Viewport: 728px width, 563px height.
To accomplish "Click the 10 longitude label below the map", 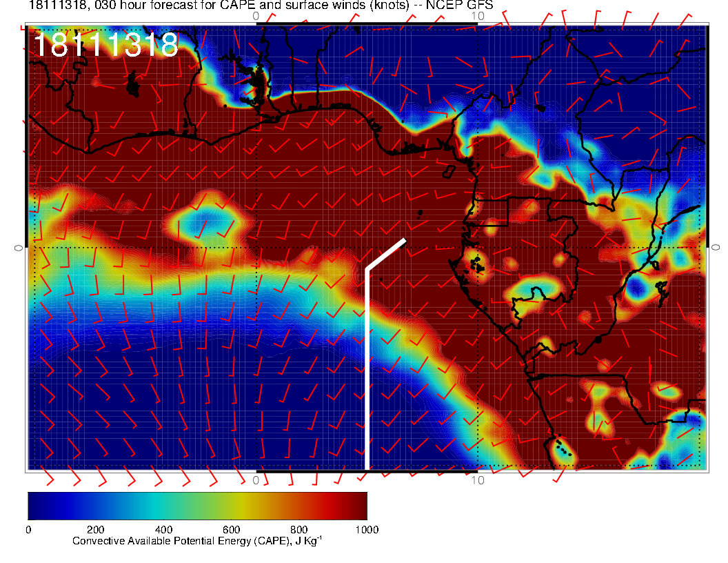I will [x=478, y=480].
